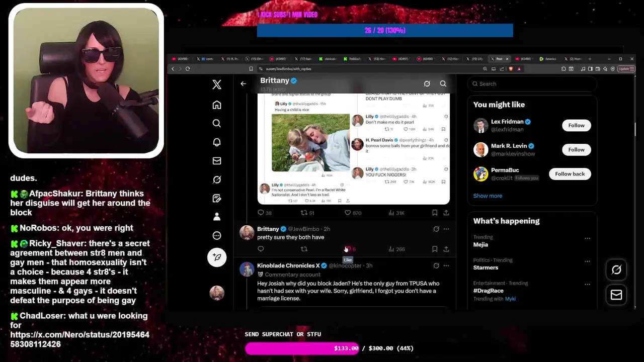This screenshot has width=644, height=362.
Task: Bookmark the post with 31K views
Action: tap(435, 213)
